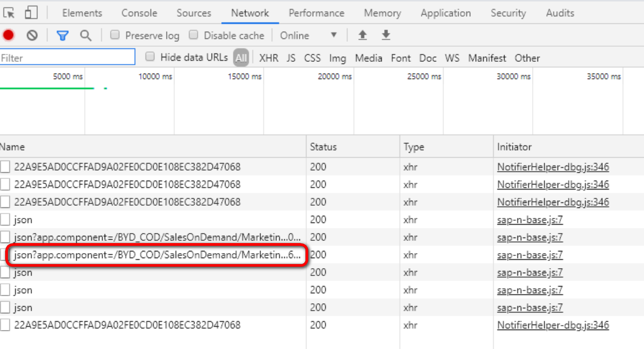Viewport: 644px width, 349px height.
Task: Switch to the Console tab
Action: coord(139,12)
